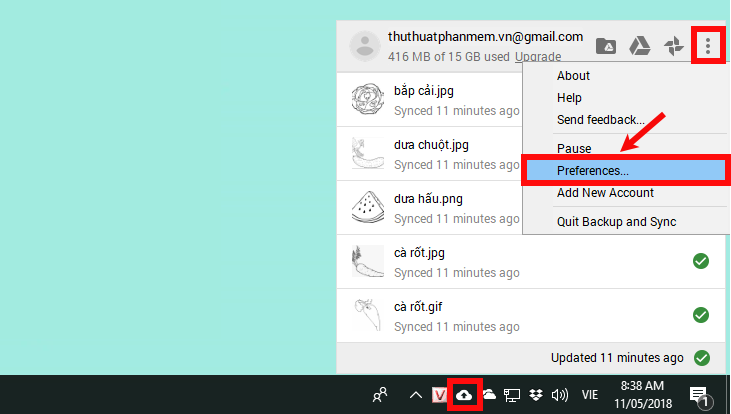Screen dimensions: 731x414
Task: Click the Upgrade storage link
Action: [x=538, y=57]
